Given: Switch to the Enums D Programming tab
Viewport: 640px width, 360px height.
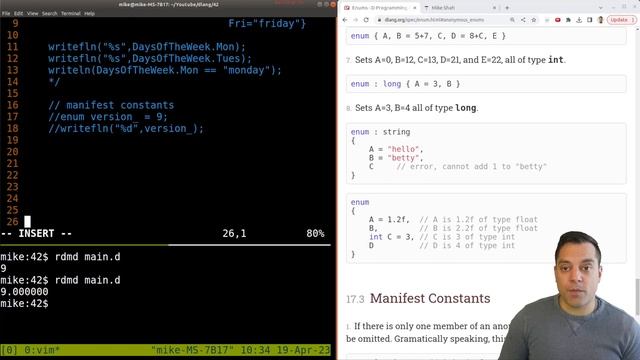Looking at the screenshot, I should [x=380, y=8].
